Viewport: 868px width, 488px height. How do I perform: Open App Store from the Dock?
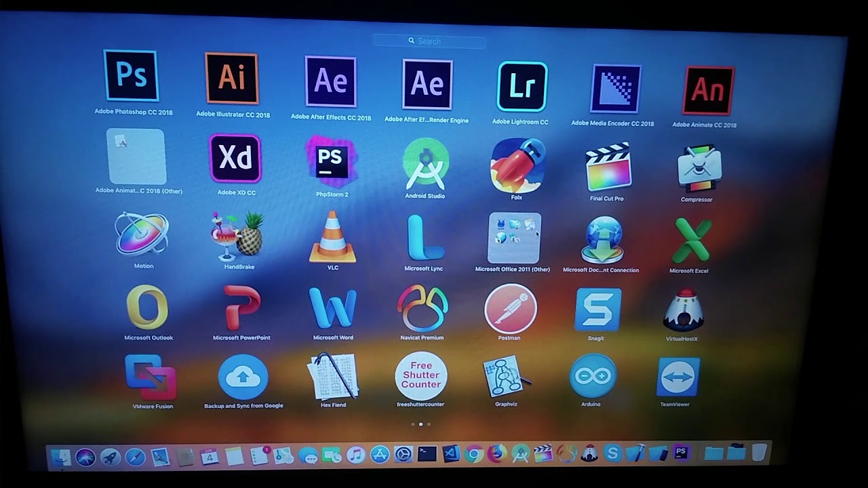point(380,454)
